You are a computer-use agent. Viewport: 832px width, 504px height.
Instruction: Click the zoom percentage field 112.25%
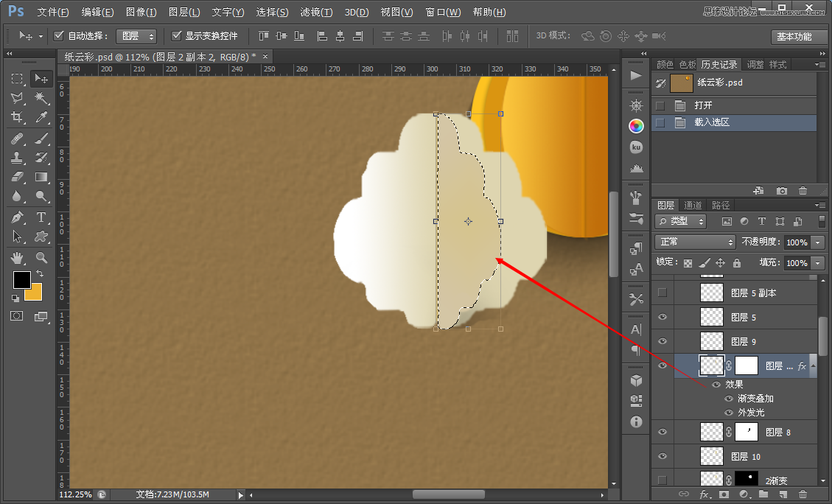pos(75,494)
